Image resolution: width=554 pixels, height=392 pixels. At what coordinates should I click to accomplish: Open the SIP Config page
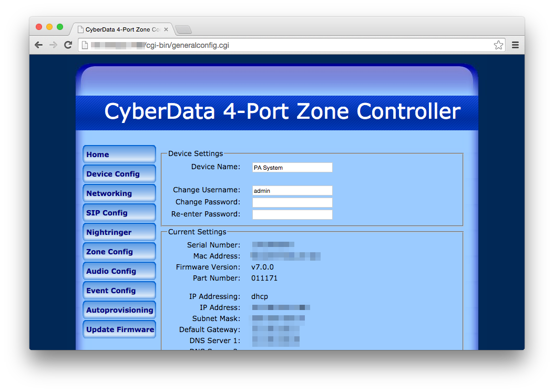coord(119,212)
